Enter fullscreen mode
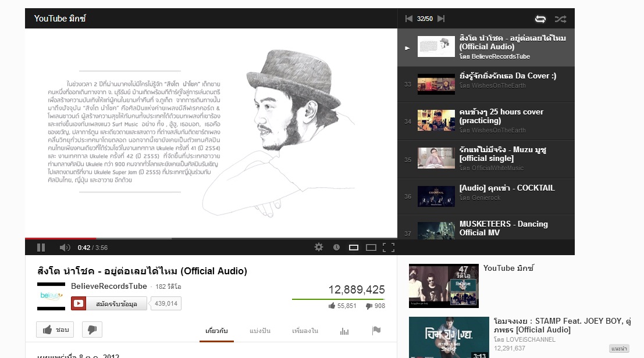The width and height of the screenshot is (644, 358). 389,247
